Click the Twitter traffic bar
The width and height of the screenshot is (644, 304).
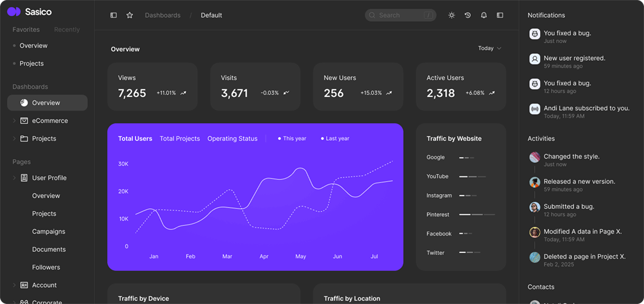470,253
